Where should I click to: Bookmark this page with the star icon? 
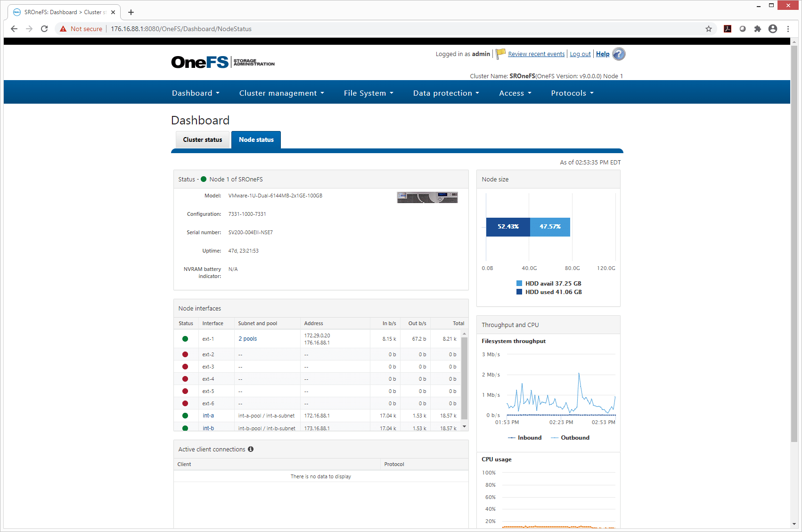pyautogui.click(x=709, y=29)
